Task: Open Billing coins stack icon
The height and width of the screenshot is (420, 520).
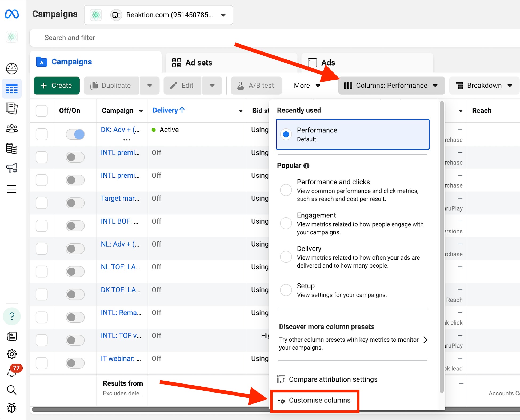Action: pos(12,148)
